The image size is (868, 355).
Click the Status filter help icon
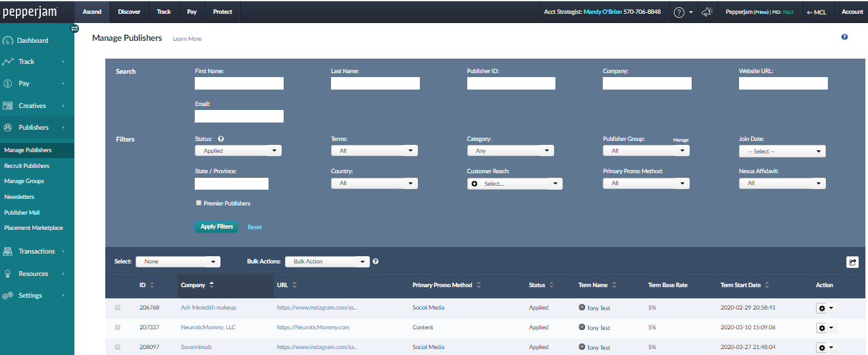[x=220, y=139]
